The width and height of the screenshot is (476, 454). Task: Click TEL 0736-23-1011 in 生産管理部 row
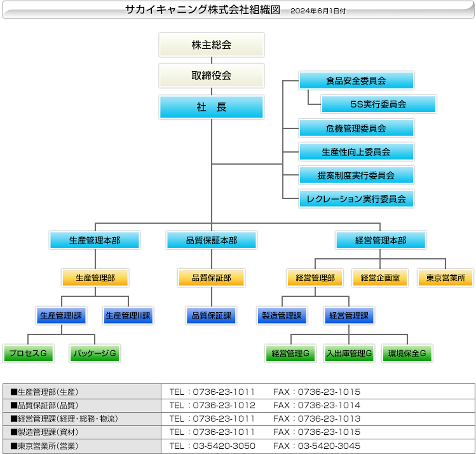[x=212, y=392]
